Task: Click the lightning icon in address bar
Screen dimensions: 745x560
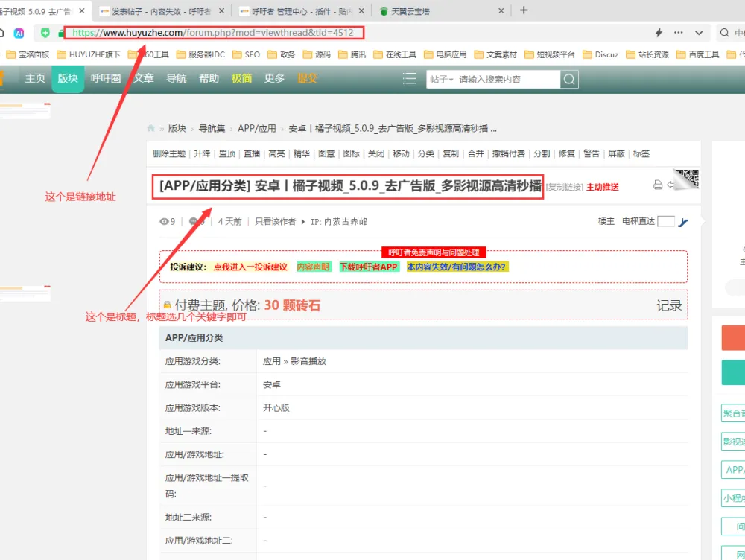Action: tap(659, 33)
